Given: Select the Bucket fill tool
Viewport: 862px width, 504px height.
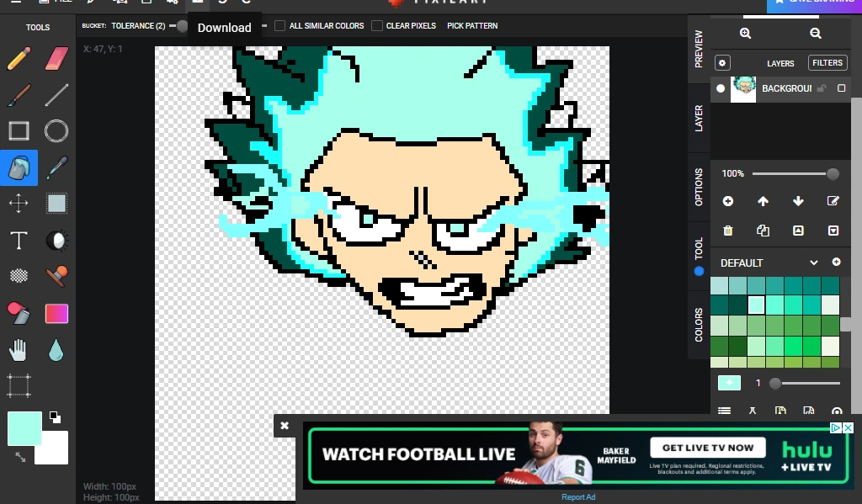Looking at the screenshot, I should click(x=18, y=167).
